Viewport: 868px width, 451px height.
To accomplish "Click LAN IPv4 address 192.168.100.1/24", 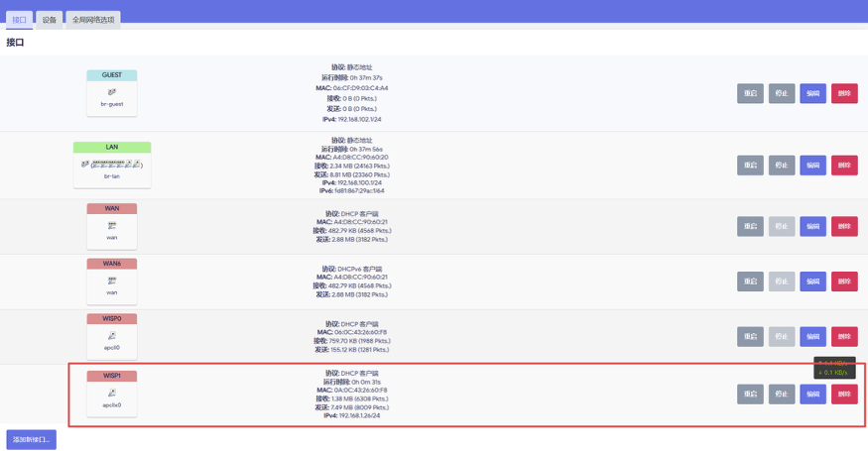I will click(x=360, y=182).
